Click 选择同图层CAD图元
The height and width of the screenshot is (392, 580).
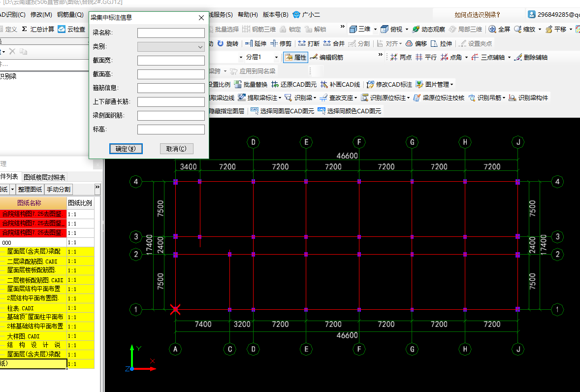click(282, 111)
